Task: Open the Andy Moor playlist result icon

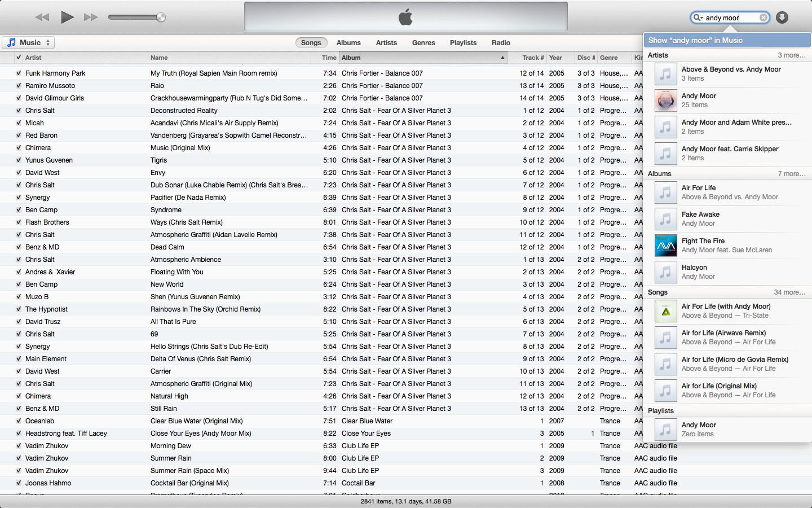Action: [x=666, y=430]
